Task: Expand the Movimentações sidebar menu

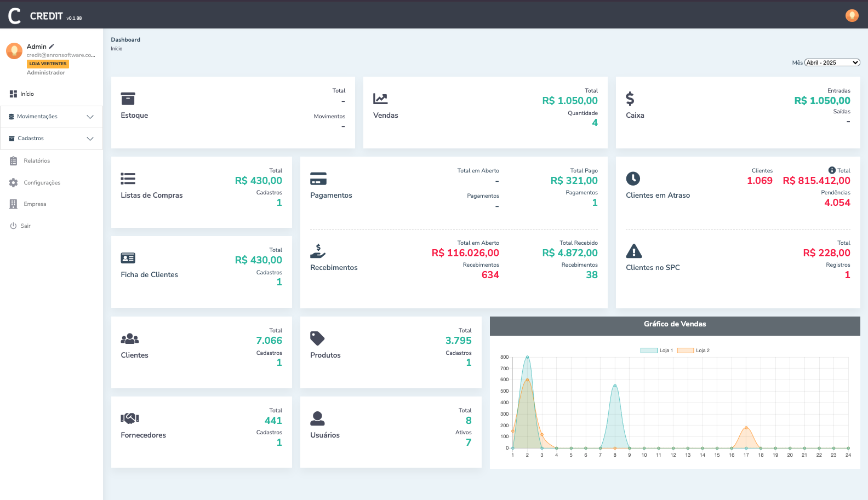Action: [52, 117]
